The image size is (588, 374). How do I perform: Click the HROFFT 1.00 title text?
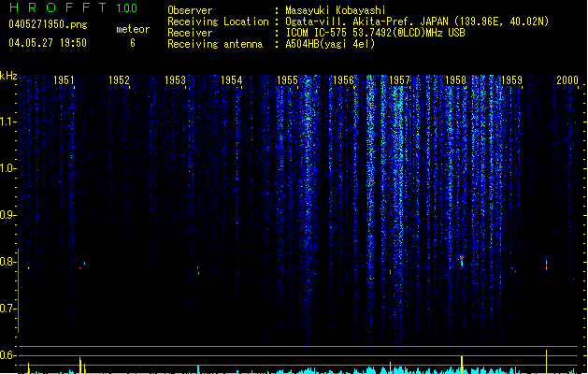tap(73, 7)
